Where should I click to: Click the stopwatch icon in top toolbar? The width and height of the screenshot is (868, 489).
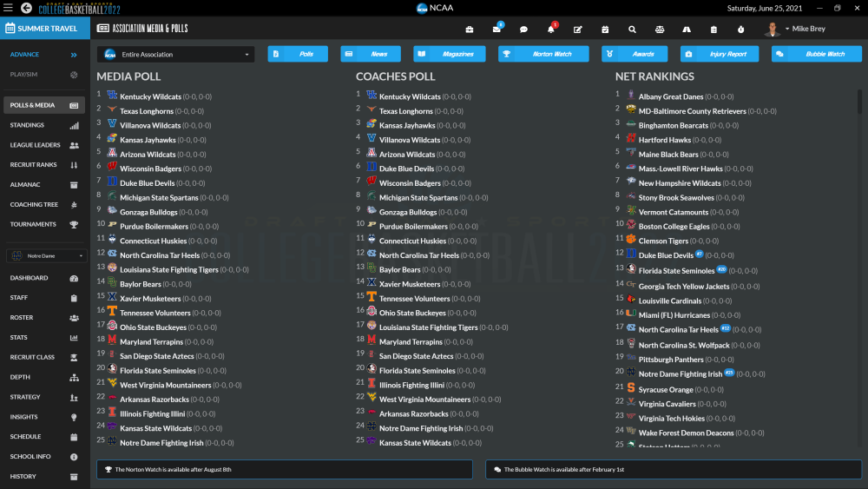pyautogui.click(x=740, y=30)
